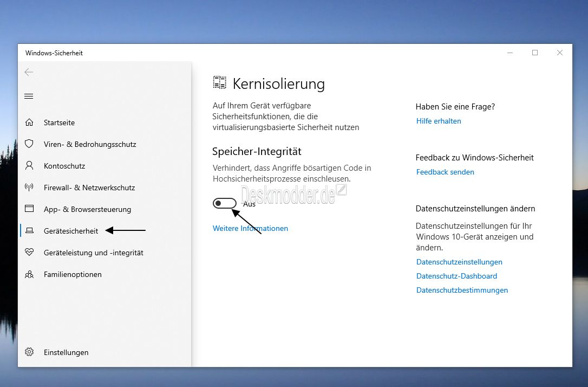Click the App- & Browsersteuerung window icon
The width and height of the screenshot is (588, 387).
click(29, 209)
